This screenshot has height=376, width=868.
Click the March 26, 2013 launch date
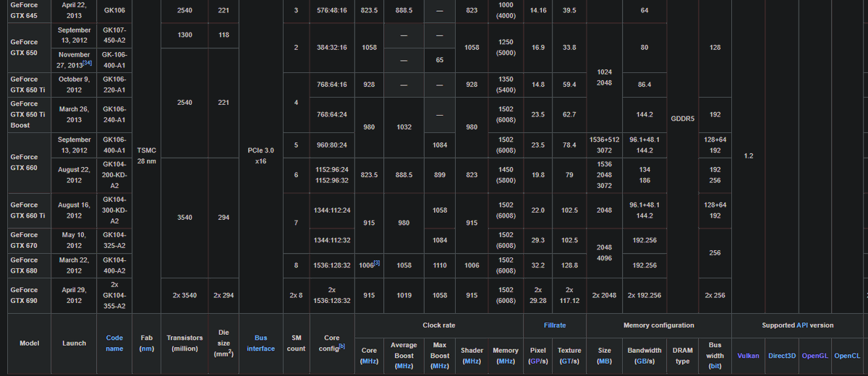click(73, 115)
